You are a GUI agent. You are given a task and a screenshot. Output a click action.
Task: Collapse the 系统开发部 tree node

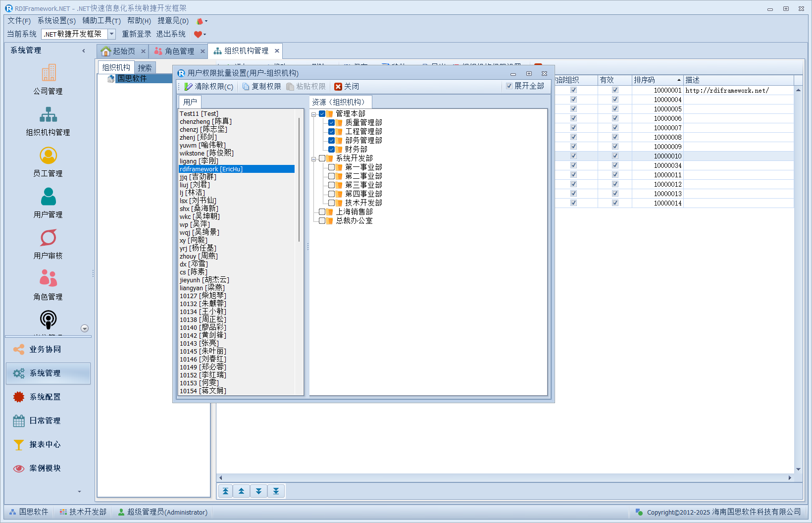(x=313, y=159)
